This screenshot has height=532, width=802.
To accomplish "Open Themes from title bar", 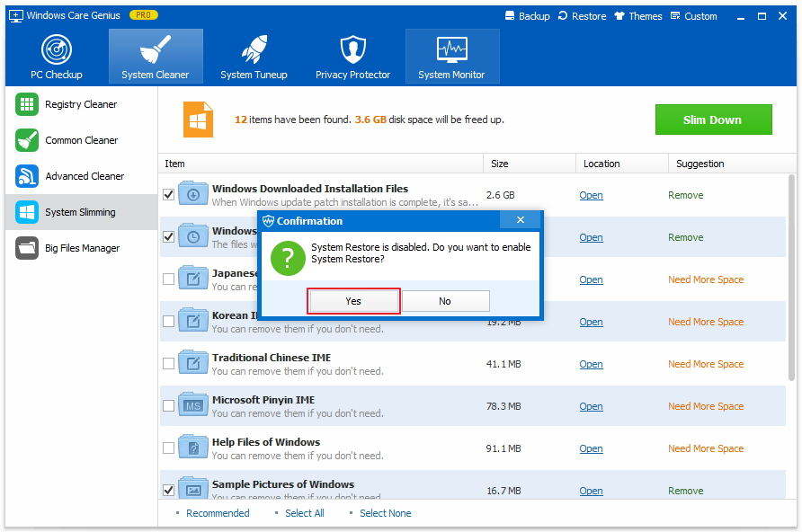I will tap(638, 16).
